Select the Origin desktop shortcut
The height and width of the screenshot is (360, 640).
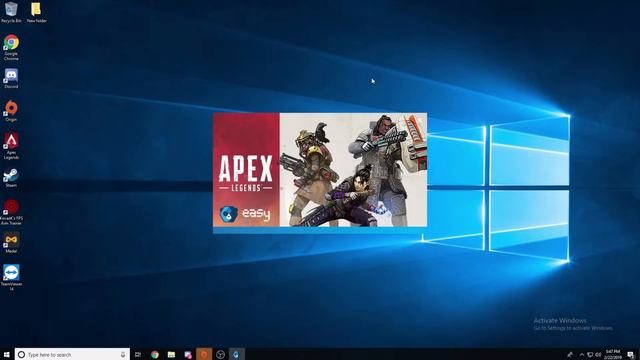click(x=11, y=111)
